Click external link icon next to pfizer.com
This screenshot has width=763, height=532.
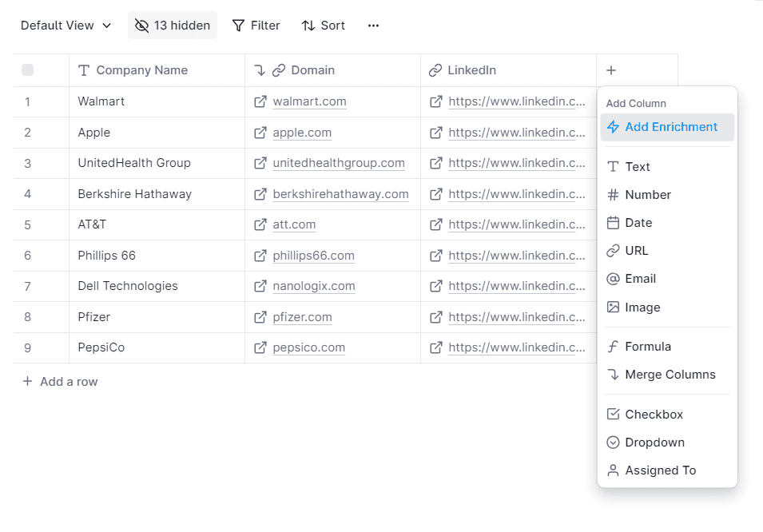point(260,317)
